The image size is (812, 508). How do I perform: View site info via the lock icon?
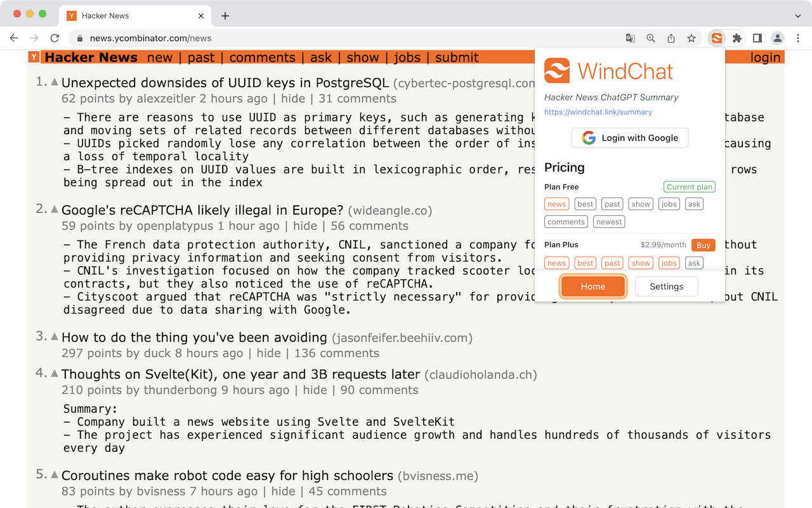80,38
